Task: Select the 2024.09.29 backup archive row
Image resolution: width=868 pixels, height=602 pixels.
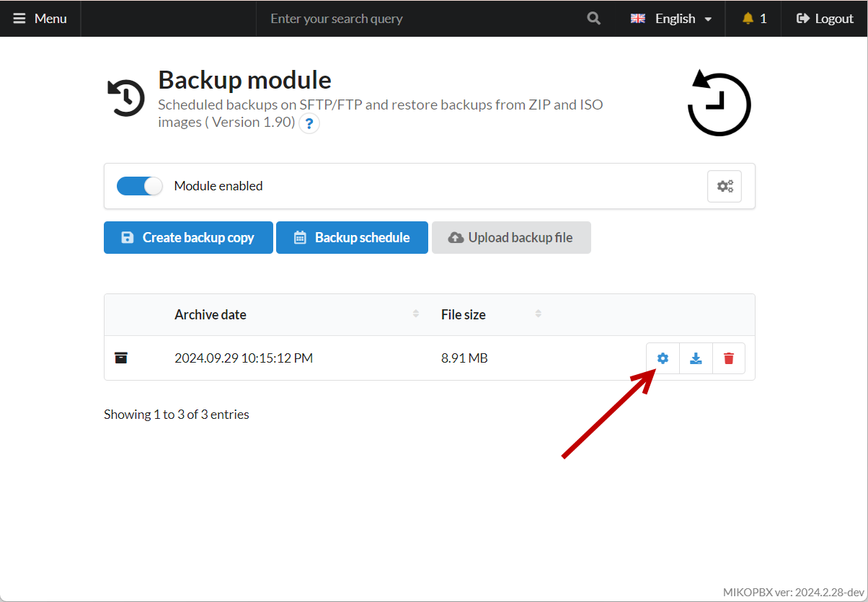Action: pos(244,358)
